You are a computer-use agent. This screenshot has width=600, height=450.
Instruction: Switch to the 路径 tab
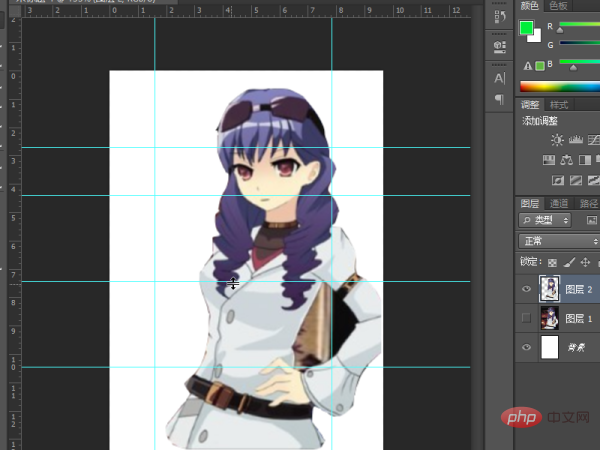click(x=588, y=203)
